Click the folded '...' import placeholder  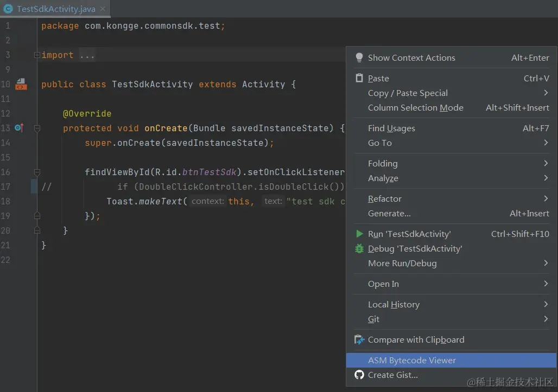point(87,55)
